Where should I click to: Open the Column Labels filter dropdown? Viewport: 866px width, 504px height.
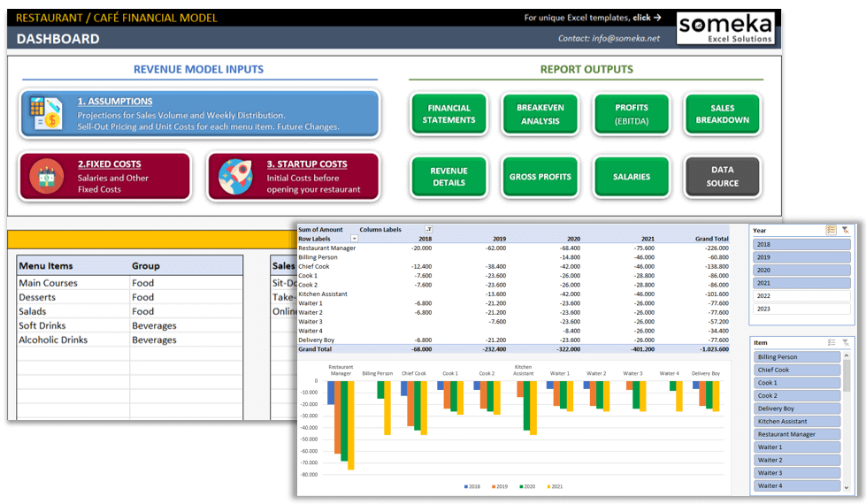tap(429, 229)
